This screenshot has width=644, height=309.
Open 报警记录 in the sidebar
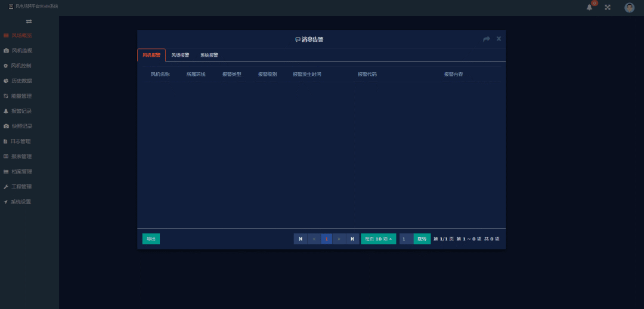click(22, 111)
